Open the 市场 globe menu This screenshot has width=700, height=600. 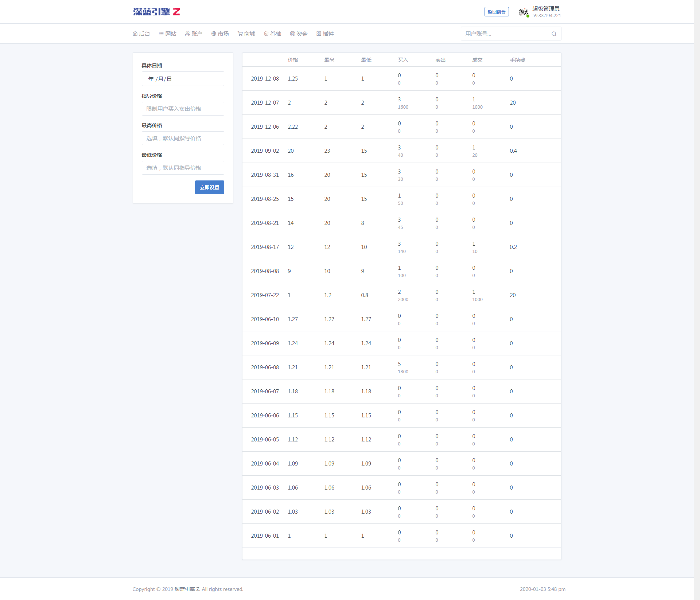coord(214,34)
